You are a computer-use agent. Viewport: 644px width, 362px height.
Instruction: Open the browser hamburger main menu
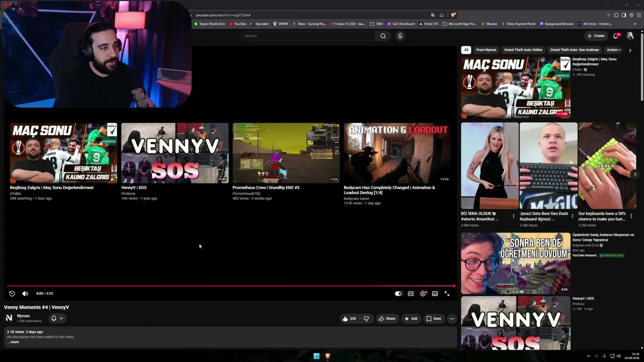point(639,15)
